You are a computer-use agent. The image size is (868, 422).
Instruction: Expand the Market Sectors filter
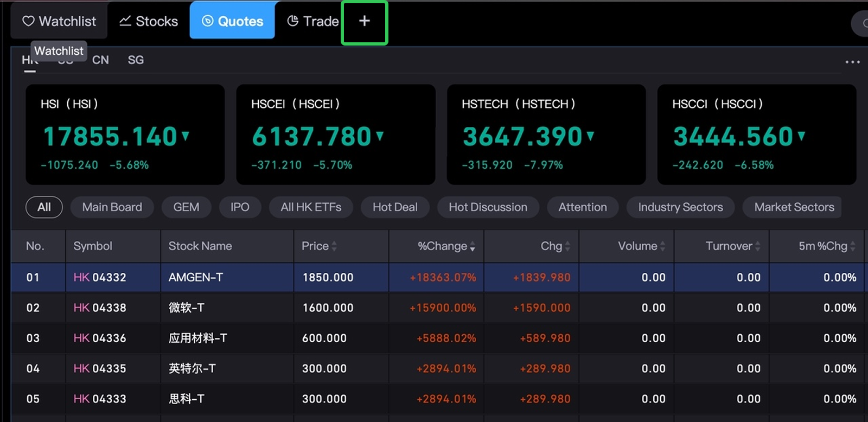[x=794, y=207]
